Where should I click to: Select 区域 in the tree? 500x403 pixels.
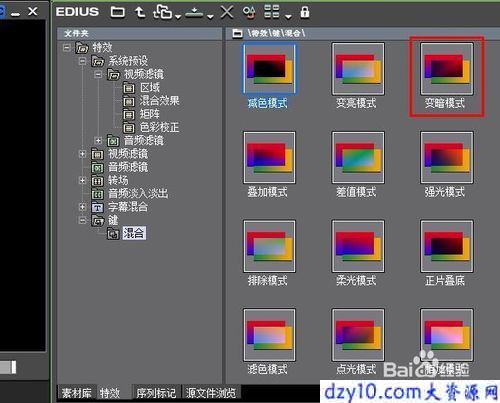(150, 88)
